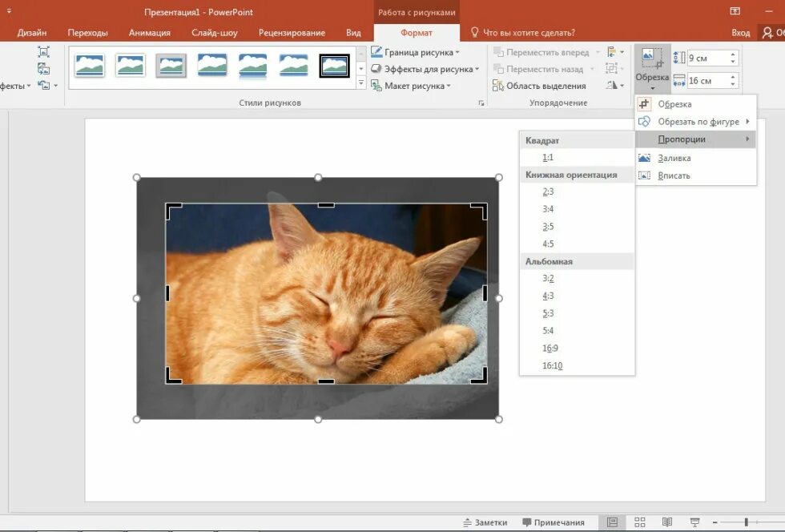Viewport: 785px width, 532px height.
Task: Select the 4:3 landscape ratio
Action: click(x=577, y=296)
